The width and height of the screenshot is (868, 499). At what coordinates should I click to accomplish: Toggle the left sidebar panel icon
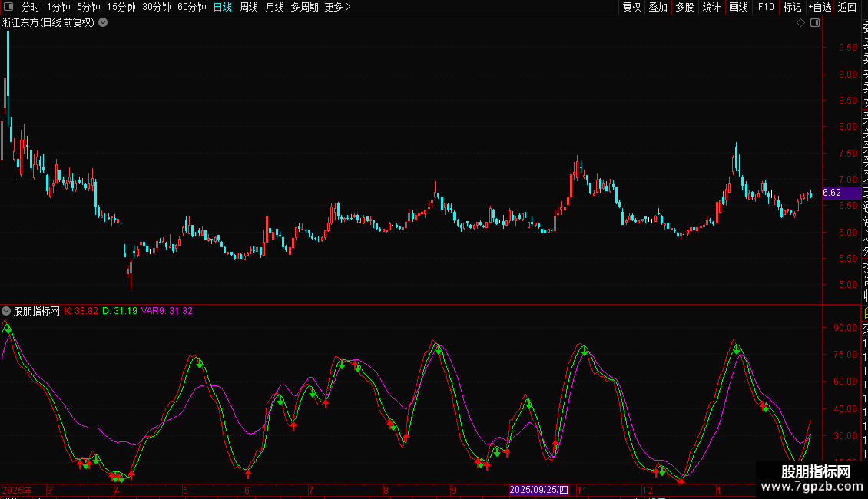8,7
